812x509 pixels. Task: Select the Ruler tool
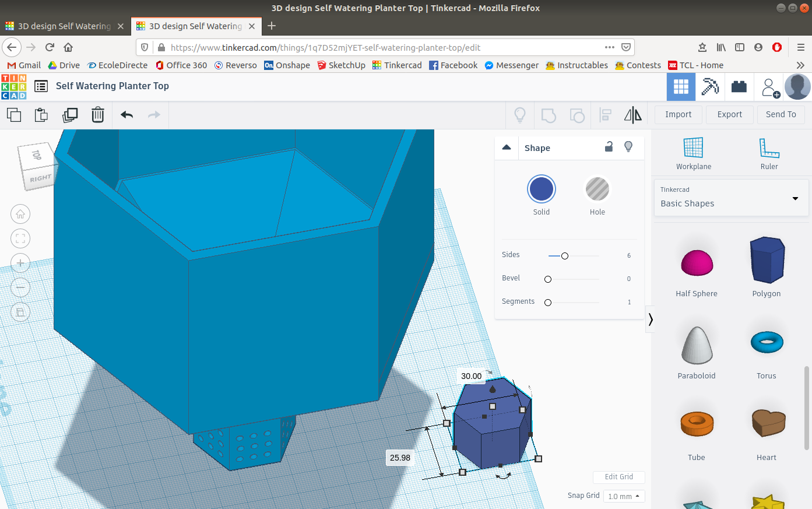point(769,153)
